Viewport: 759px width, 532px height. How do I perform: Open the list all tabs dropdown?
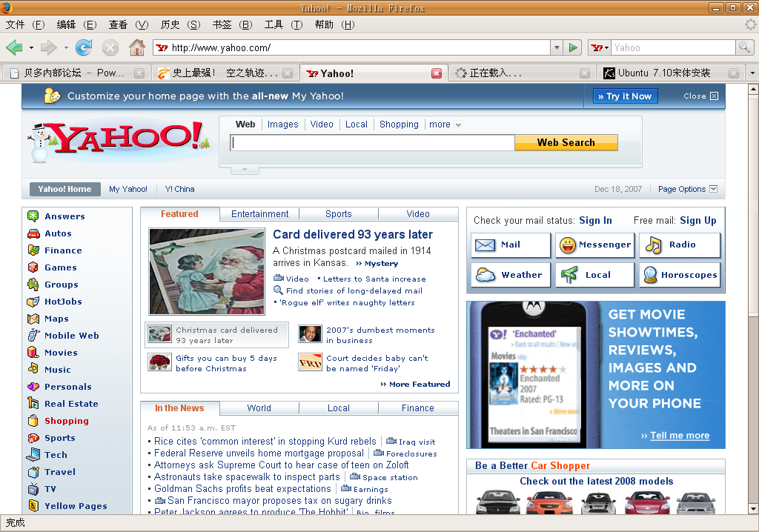[752, 73]
